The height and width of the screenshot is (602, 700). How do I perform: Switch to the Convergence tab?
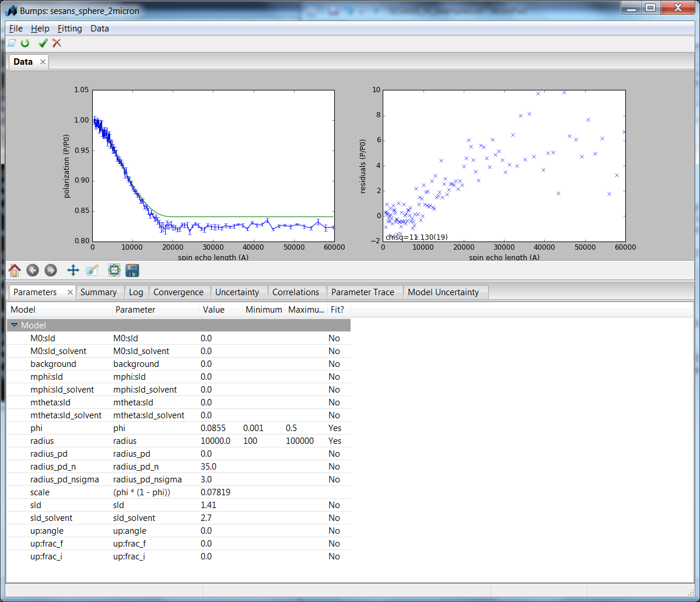(179, 292)
